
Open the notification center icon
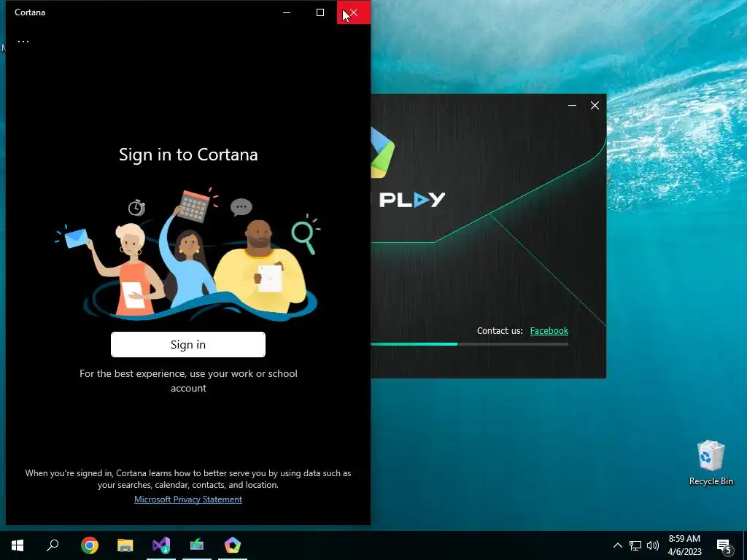(724, 545)
